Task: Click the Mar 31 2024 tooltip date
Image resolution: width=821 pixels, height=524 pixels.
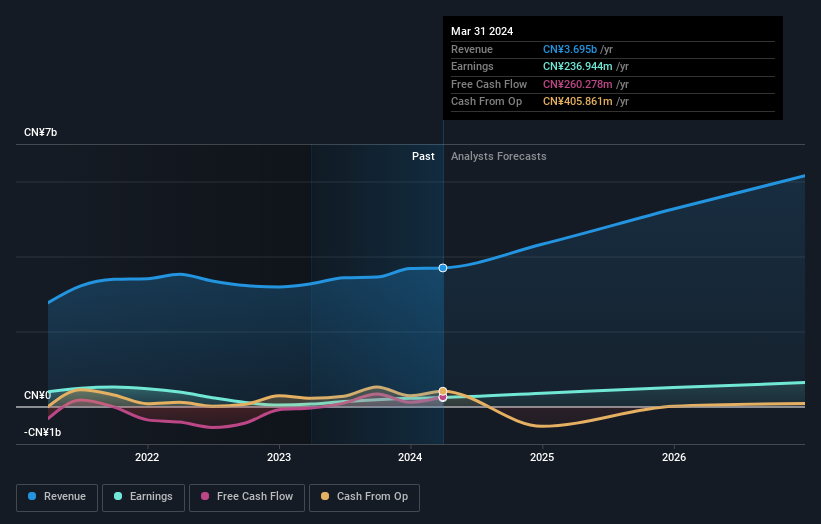Action: 482,31
